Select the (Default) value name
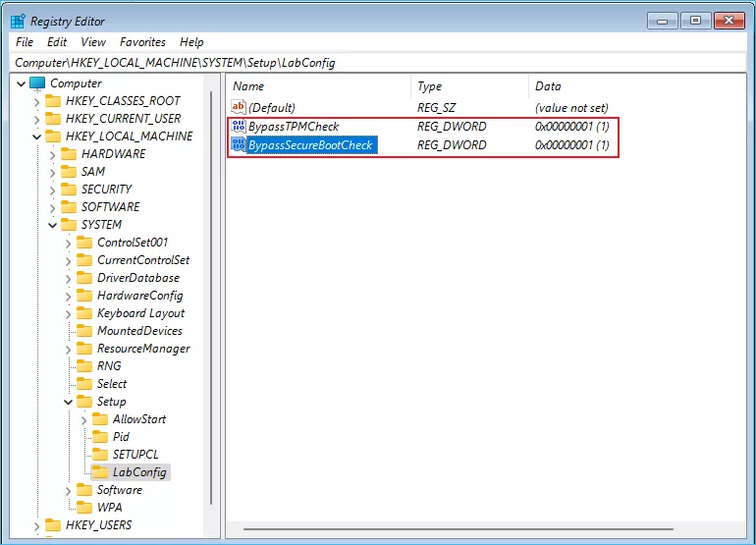Image resolution: width=756 pixels, height=545 pixels. tap(272, 108)
